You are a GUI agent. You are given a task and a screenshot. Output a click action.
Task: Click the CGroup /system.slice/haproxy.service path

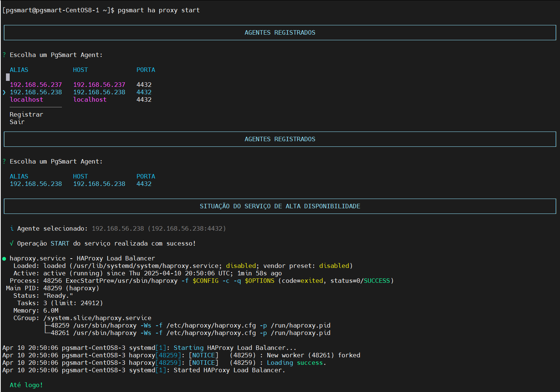(97, 318)
